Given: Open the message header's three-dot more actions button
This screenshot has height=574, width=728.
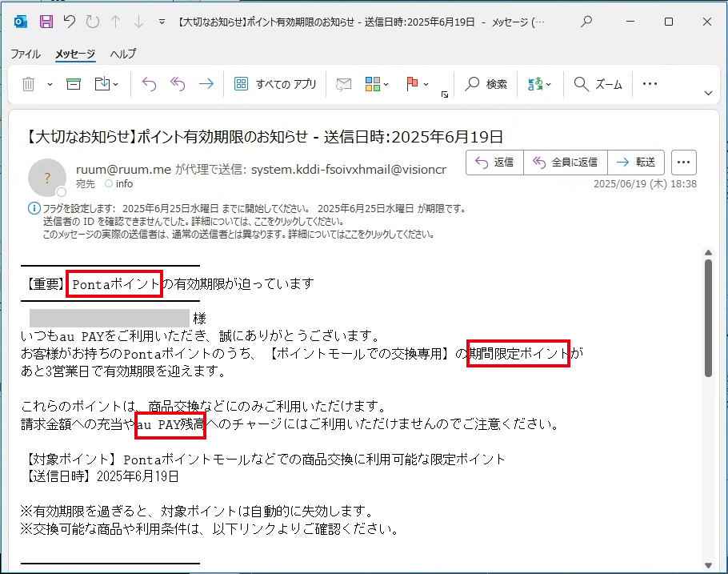Looking at the screenshot, I should [x=683, y=163].
